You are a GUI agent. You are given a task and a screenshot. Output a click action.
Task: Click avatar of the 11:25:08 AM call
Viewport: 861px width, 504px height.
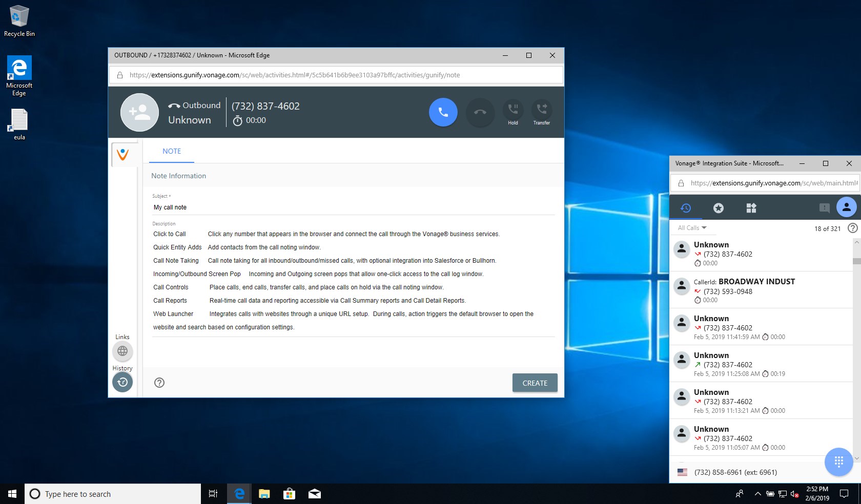(x=682, y=360)
